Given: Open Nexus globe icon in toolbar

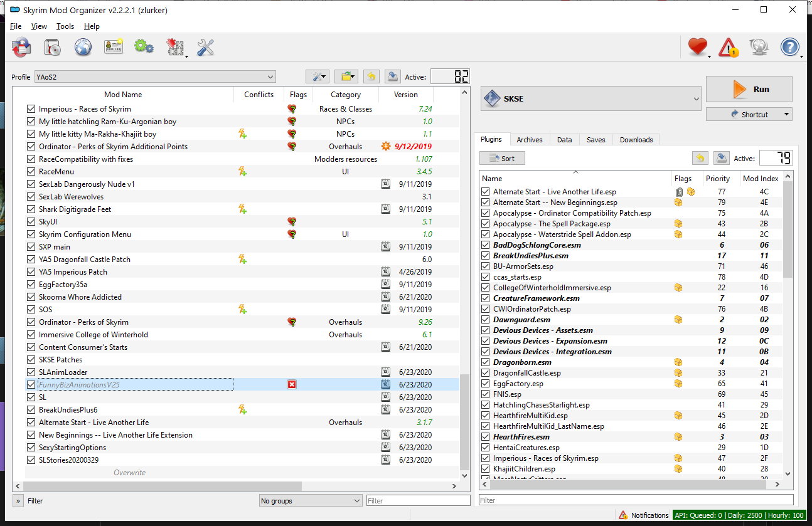Looking at the screenshot, I should 83,47.
